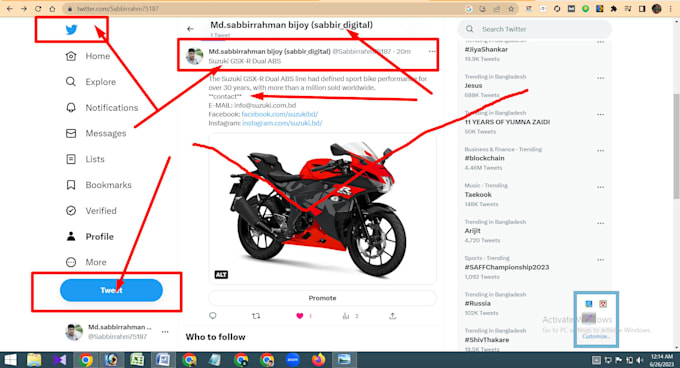Open the #SAFFChampionship2023 trend
Screen dimensions: 680x368
507,267
